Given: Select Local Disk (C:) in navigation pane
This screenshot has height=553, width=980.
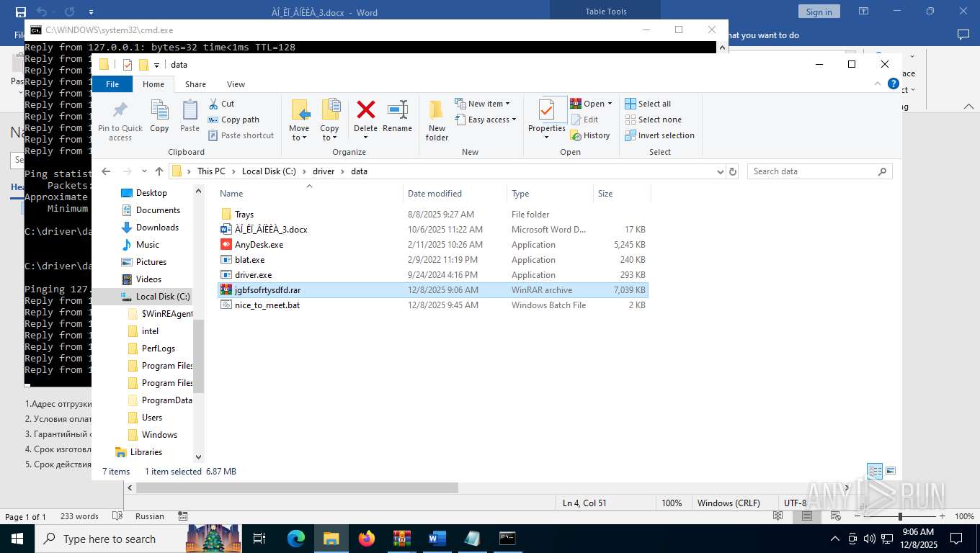Looking at the screenshot, I should coord(163,297).
